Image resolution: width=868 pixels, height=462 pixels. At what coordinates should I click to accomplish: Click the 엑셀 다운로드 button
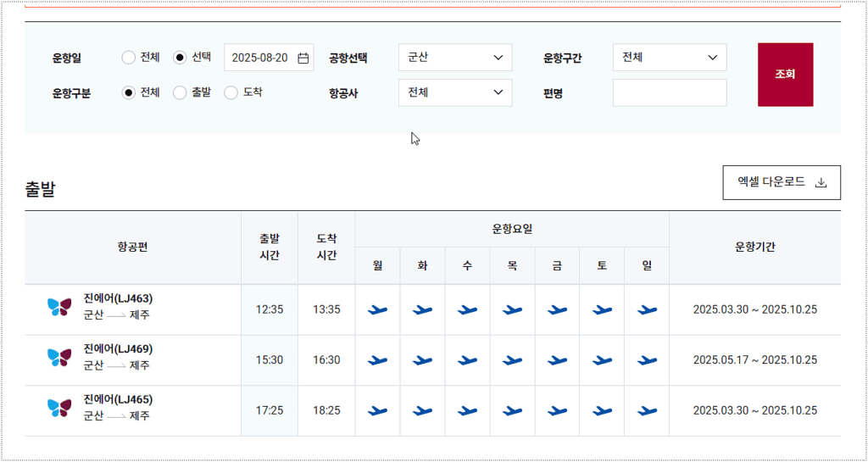coord(782,182)
